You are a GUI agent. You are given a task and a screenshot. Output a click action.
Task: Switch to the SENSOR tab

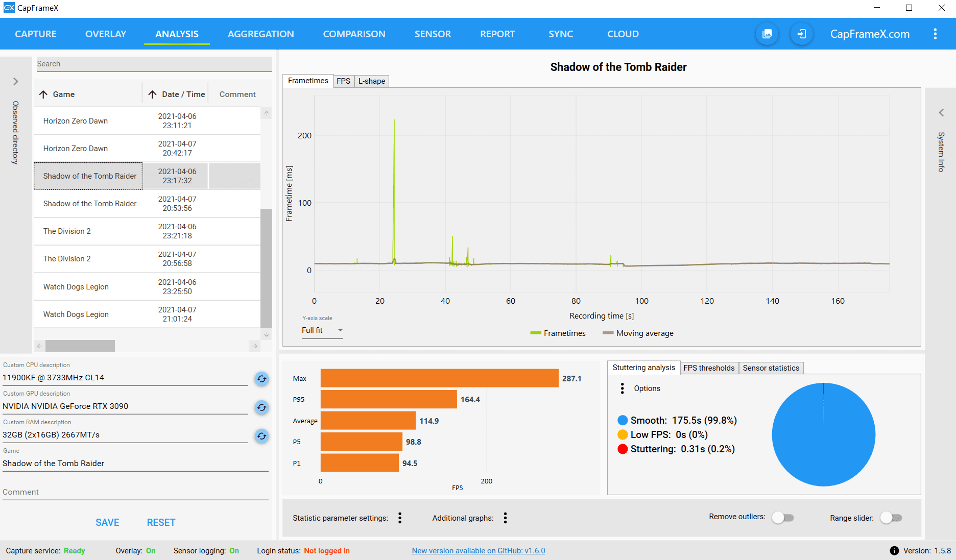[x=433, y=34]
